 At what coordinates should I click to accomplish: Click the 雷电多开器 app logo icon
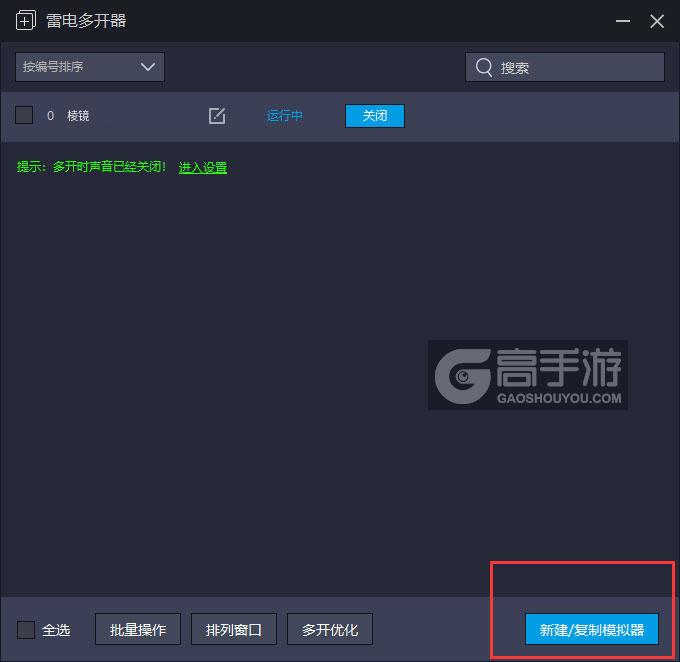coord(26,20)
